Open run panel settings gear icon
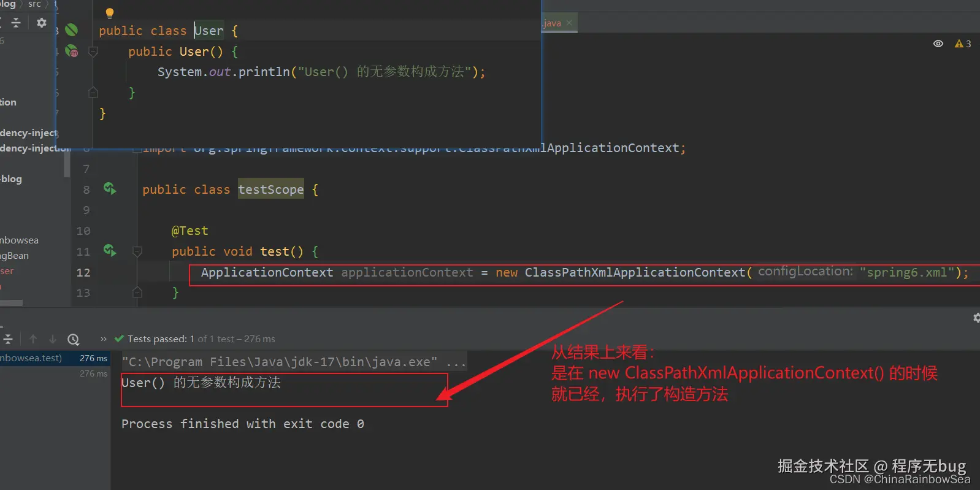Screen dimensions: 980x490 [976, 318]
